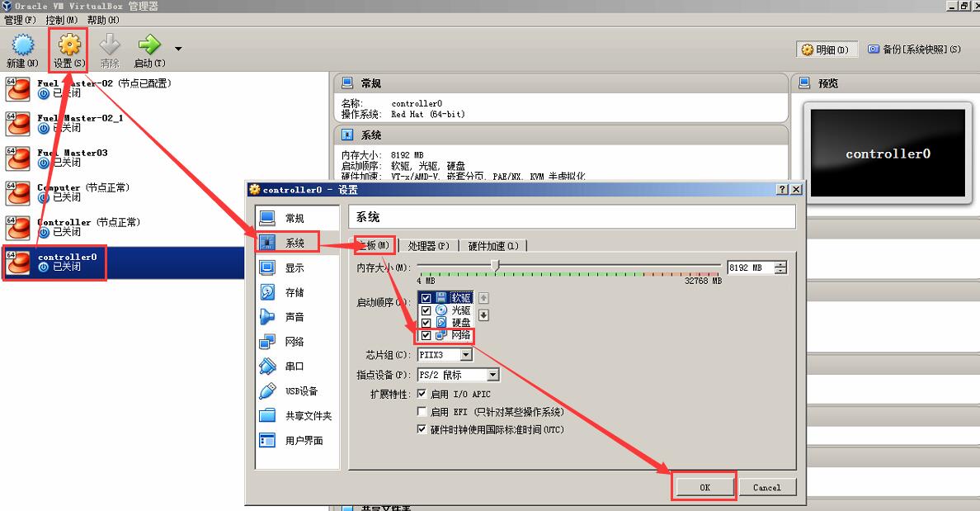Open the 帮助 (Help) menu
Screen dimensions: 980x511
coord(103,20)
